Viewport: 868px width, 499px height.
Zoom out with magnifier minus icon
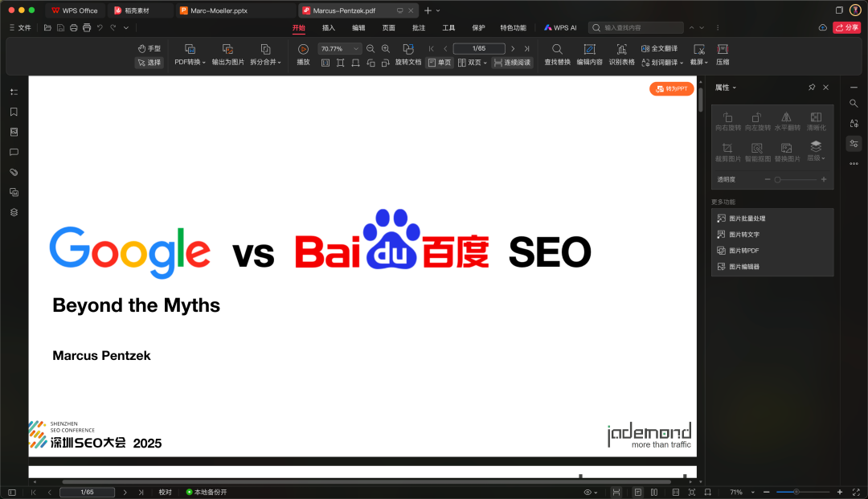coord(371,49)
